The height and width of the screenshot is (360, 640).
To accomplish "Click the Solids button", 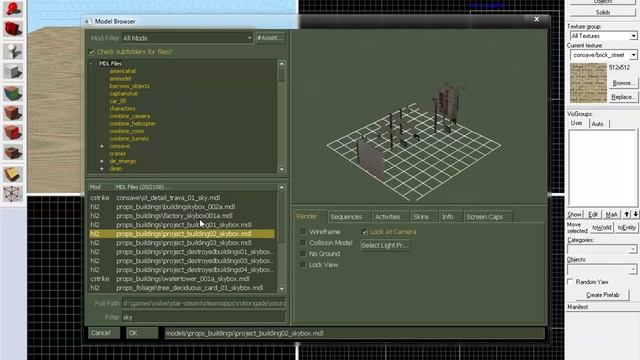I will (x=602, y=12).
